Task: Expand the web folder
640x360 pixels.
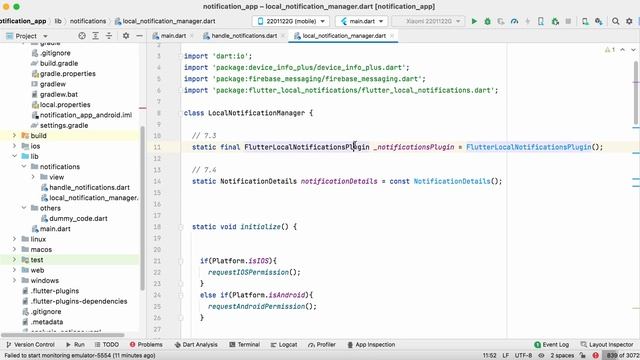Action: [x=14, y=270]
